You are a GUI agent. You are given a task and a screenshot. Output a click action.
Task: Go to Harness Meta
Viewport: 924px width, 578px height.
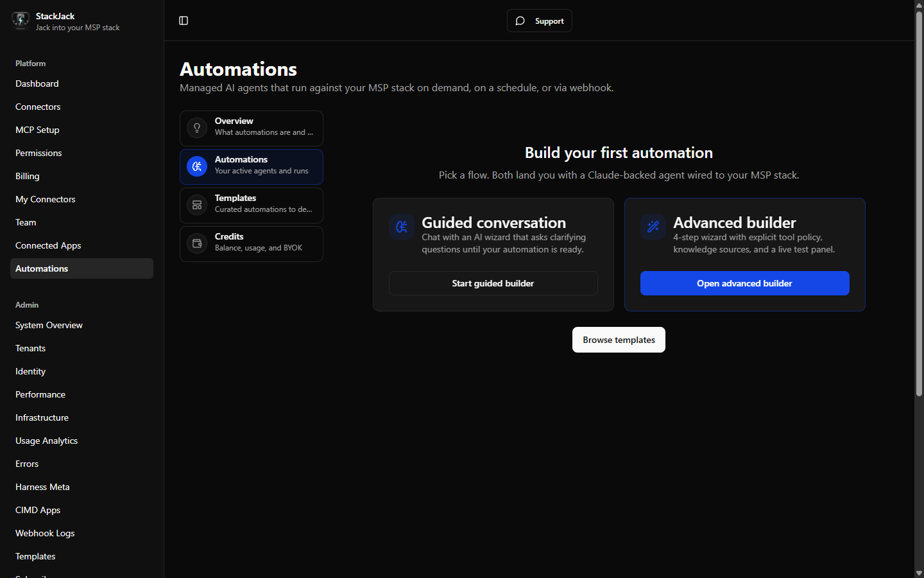[x=81, y=487]
